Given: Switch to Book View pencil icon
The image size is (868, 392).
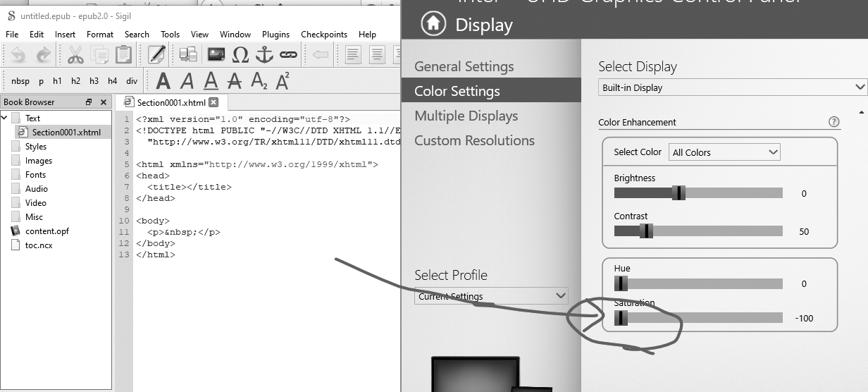Looking at the screenshot, I should pos(156,54).
